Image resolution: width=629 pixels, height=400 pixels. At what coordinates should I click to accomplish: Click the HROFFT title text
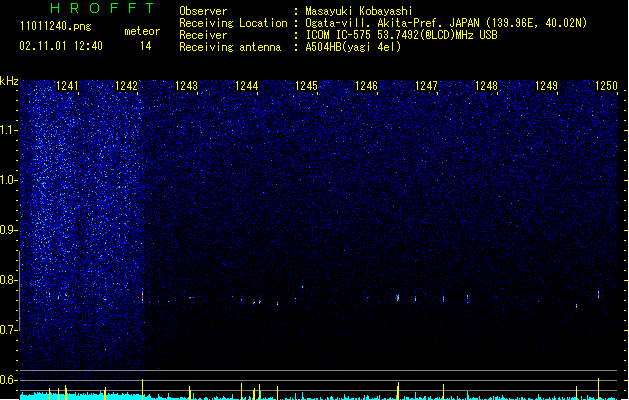click(102, 8)
